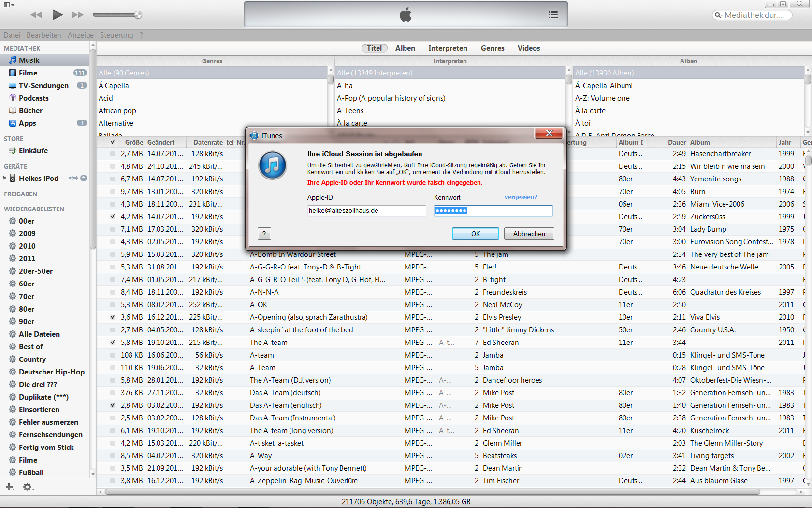Switch to the Genres tab
The image size is (812, 508).
(493, 48)
